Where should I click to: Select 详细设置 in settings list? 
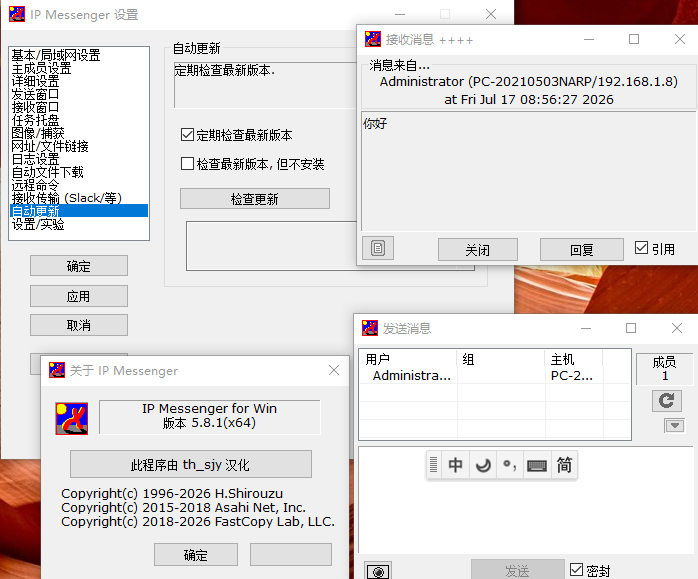point(79,81)
